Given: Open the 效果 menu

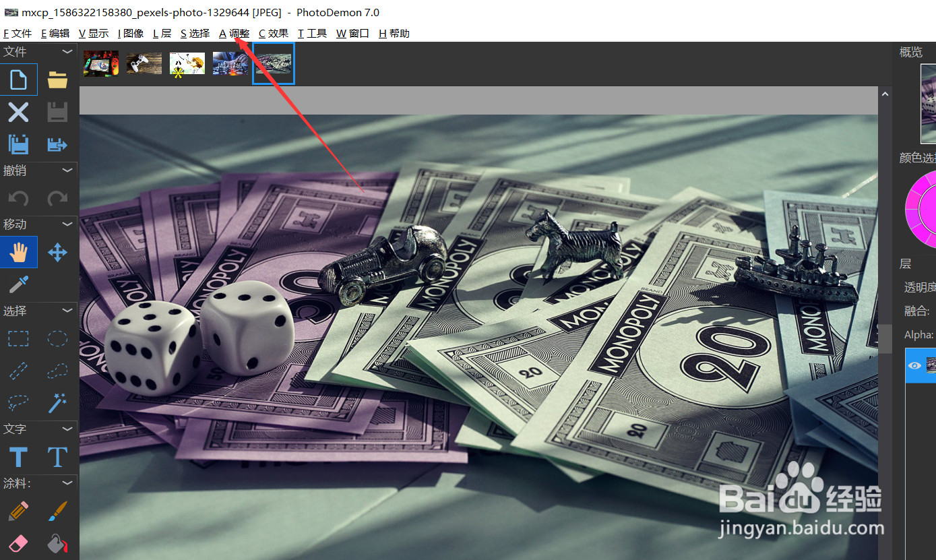Looking at the screenshot, I should click(274, 33).
